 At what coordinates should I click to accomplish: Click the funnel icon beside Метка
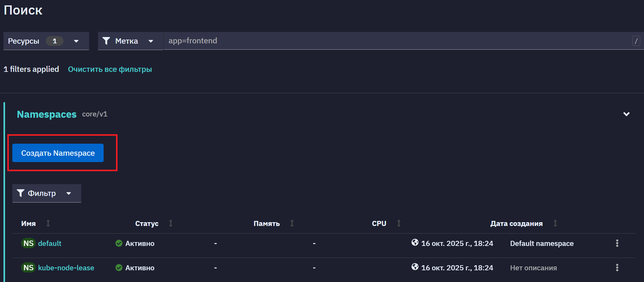(x=106, y=41)
